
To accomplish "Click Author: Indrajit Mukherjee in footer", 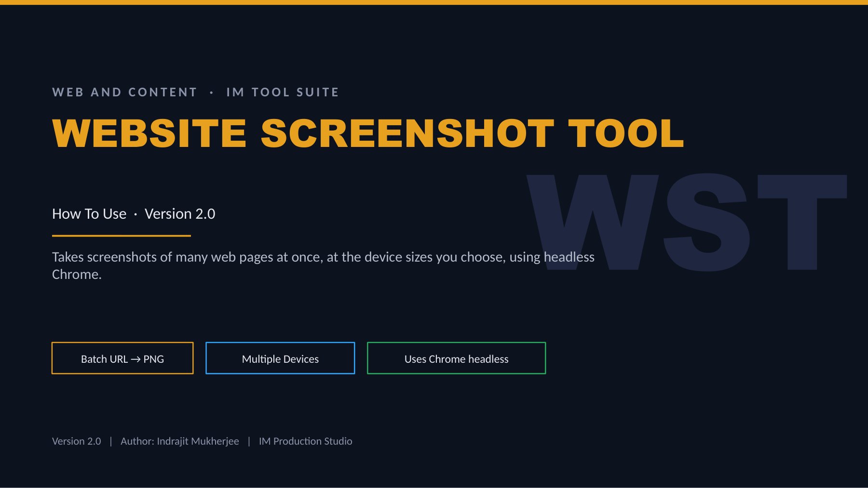I will pos(179,441).
